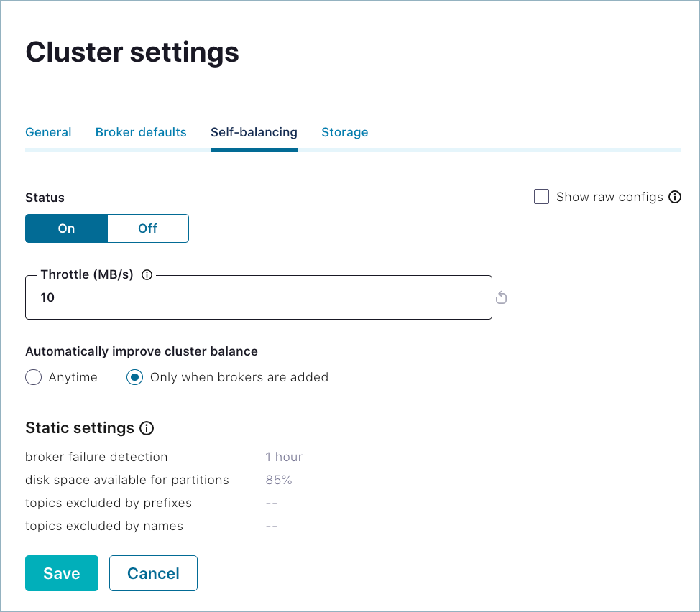Open the General tab
This screenshot has height=612, width=700.
(48, 132)
